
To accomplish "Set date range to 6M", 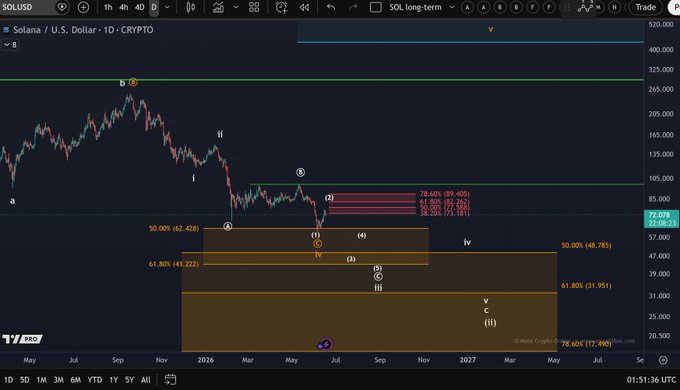I will pos(75,380).
